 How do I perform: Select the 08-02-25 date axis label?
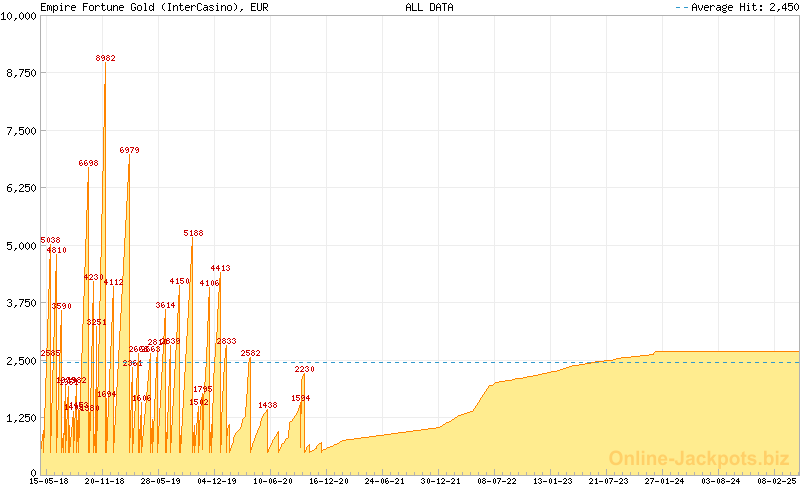click(776, 481)
